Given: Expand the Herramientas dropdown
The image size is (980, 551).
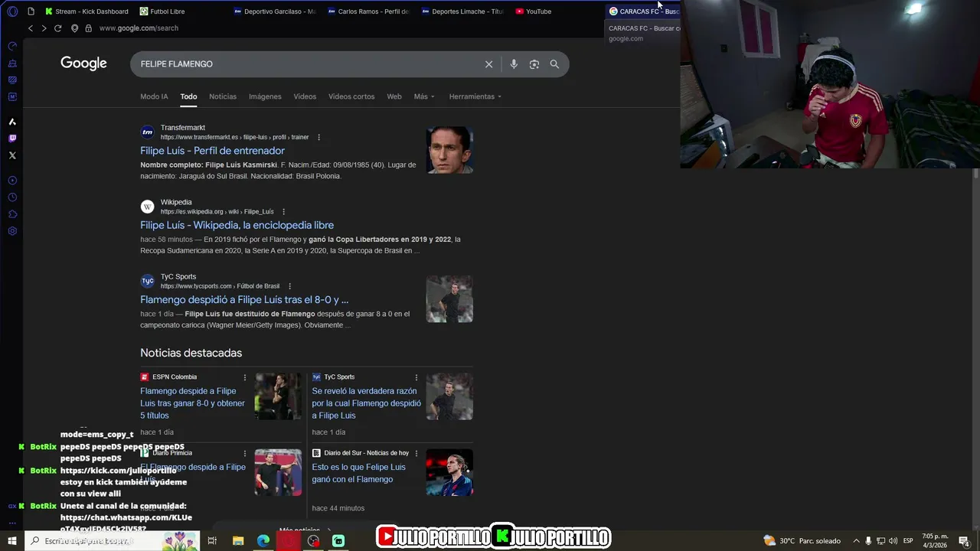Looking at the screenshot, I should tap(475, 96).
